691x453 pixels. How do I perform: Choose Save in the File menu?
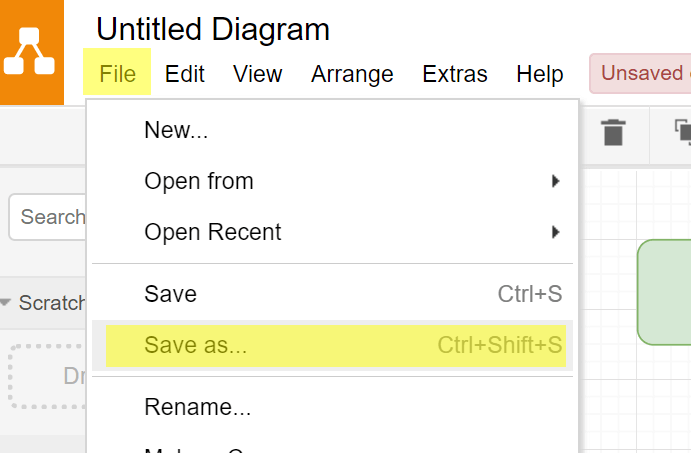(170, 294)
